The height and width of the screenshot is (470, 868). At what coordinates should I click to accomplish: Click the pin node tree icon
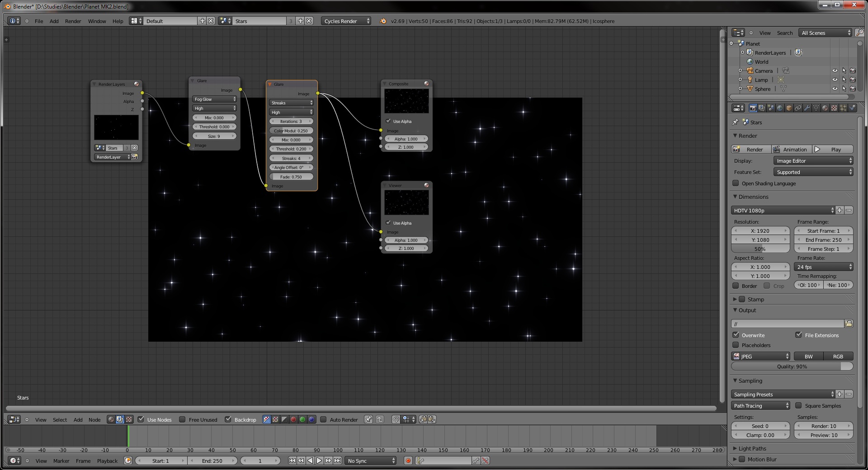368,419
